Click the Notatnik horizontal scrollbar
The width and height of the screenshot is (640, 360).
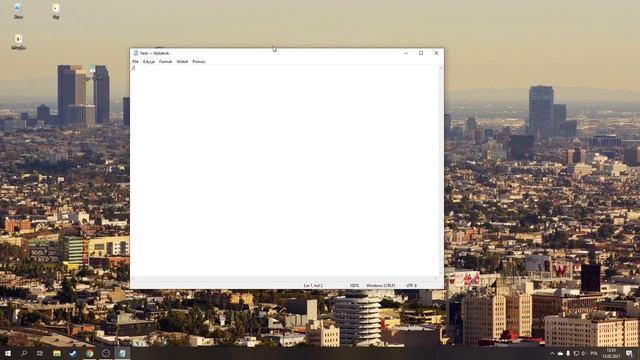(x=284, y=278)
